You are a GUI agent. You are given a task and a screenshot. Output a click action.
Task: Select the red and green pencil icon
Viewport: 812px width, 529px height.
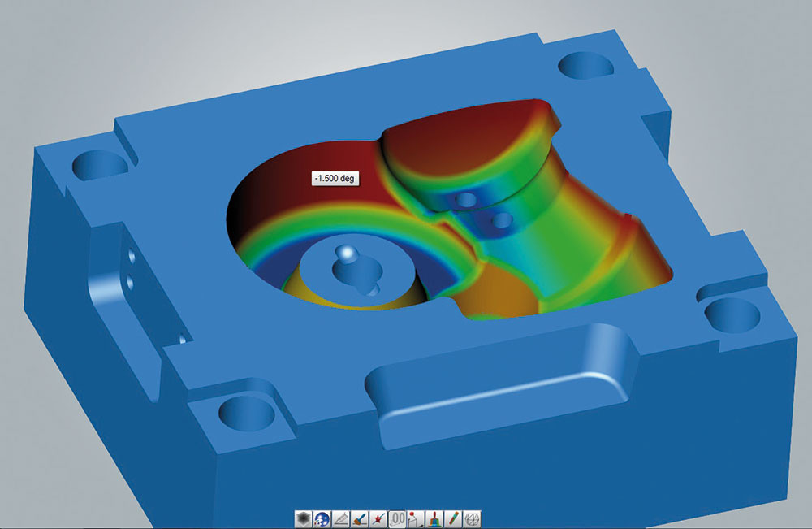click(x=455, y=518)
